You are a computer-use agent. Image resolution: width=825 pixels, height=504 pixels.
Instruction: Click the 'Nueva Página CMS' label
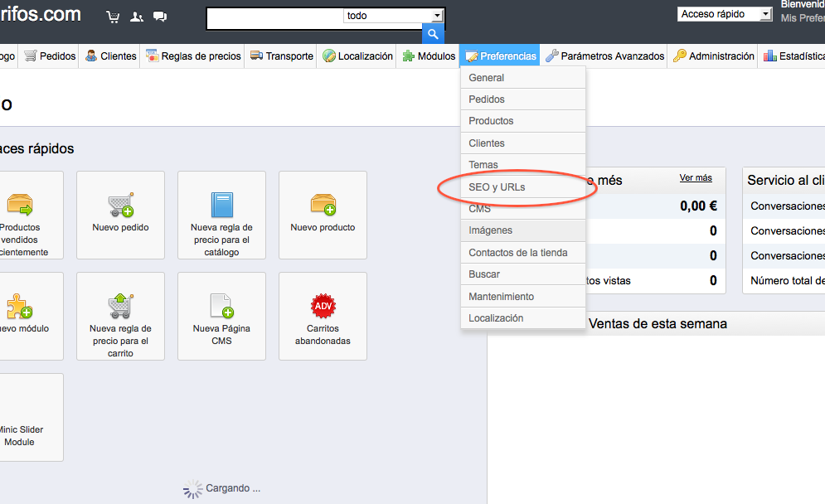click(221, 335)
